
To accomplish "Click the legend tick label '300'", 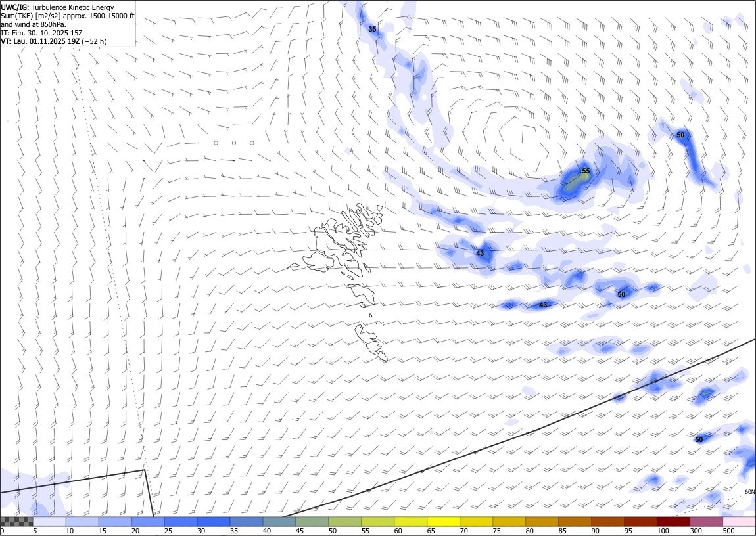I will (x=696, y=531).
